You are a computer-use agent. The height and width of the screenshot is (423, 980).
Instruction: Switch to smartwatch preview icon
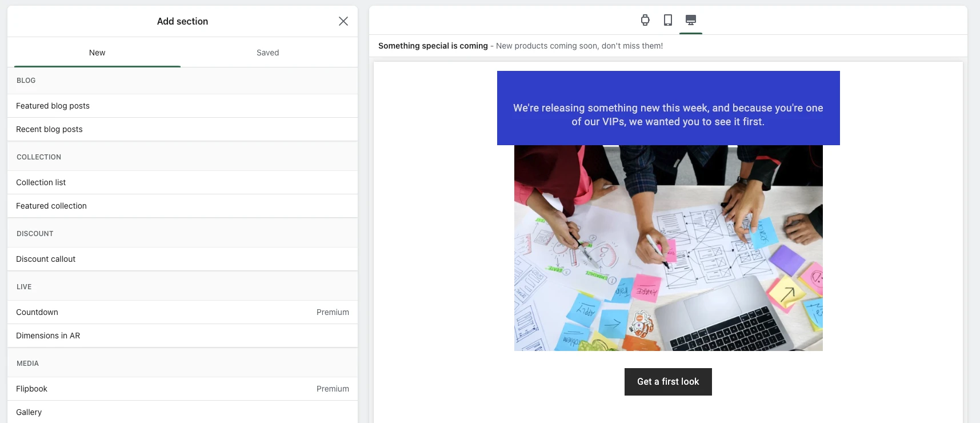(x=645, y=21)
